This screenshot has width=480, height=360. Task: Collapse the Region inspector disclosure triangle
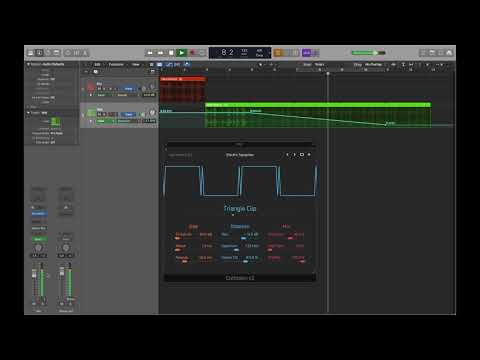coord(28,64)
